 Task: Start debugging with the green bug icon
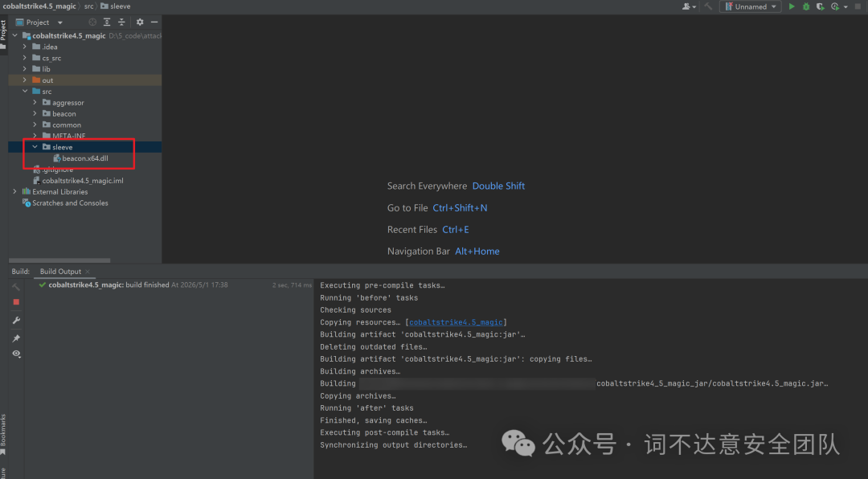(806, 6)
